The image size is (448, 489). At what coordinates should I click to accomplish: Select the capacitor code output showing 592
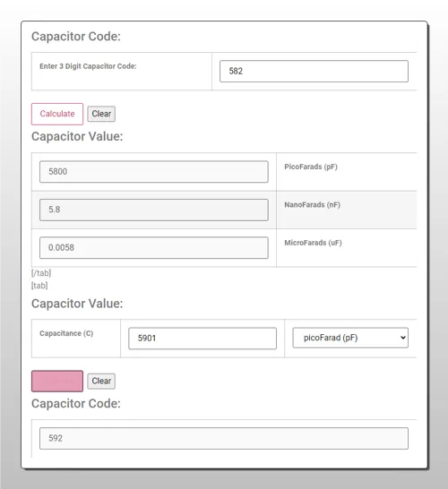[x=224, y=438]
